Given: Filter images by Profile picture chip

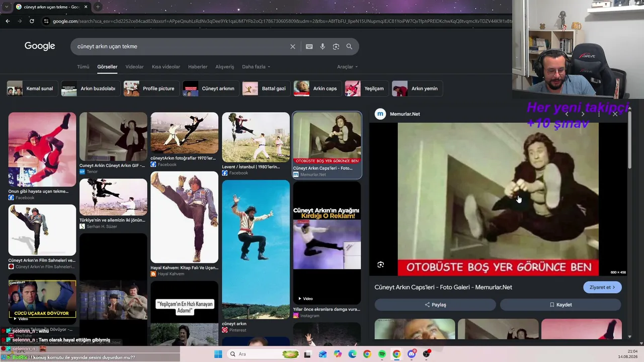Looking at the screenshot, I should 151,88.
